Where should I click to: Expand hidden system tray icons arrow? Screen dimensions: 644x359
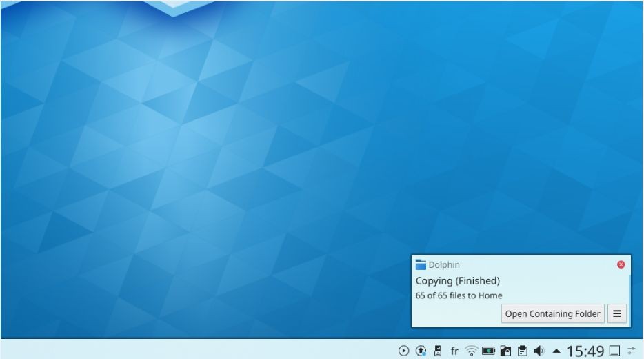tap(556, 351)
